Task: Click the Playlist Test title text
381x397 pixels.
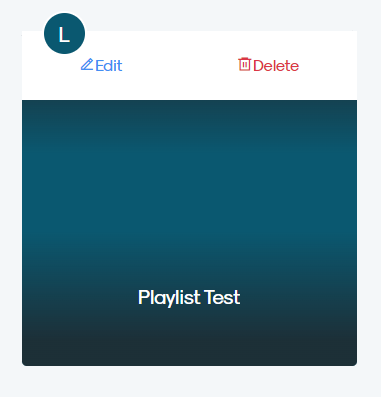Action: click(189, 297)
